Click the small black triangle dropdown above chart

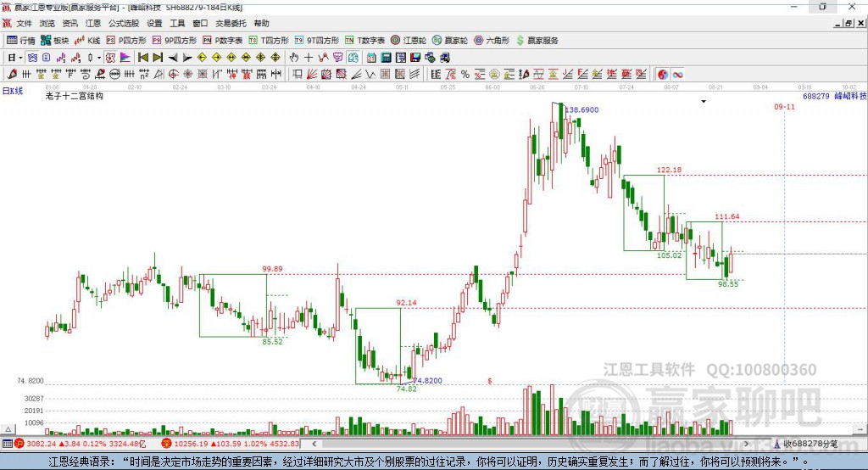(704, 102)
